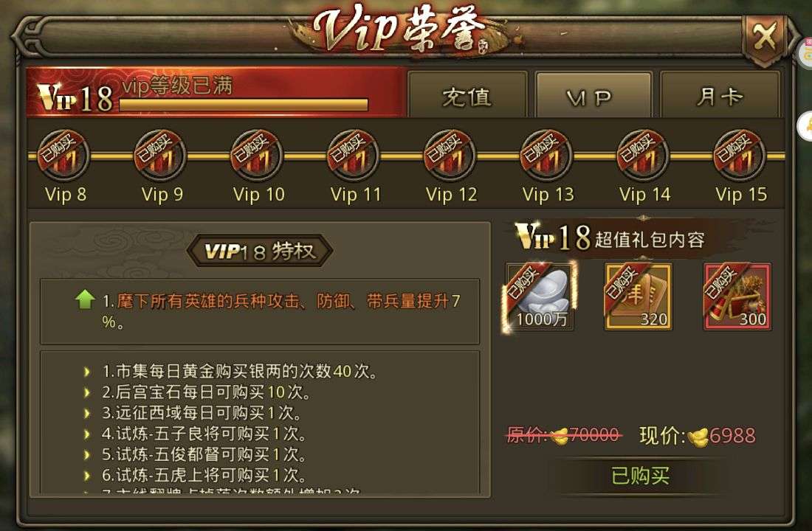812x531 pixels.
Task: View the 1000万 silver ingot reward
Action: pyautogui.click(x=540, y=296)
